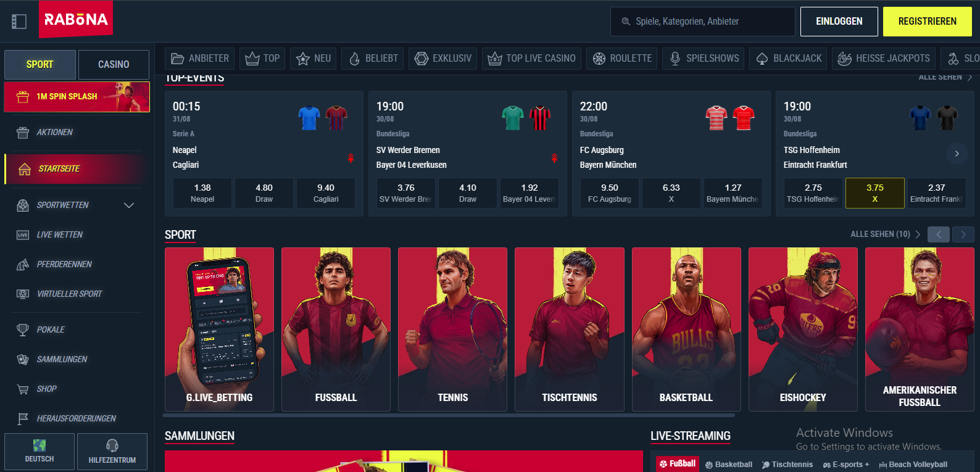This screenshot has height=472, width=980.
Task: Show next top event with arrow
Action: click(x=957, y=154)
